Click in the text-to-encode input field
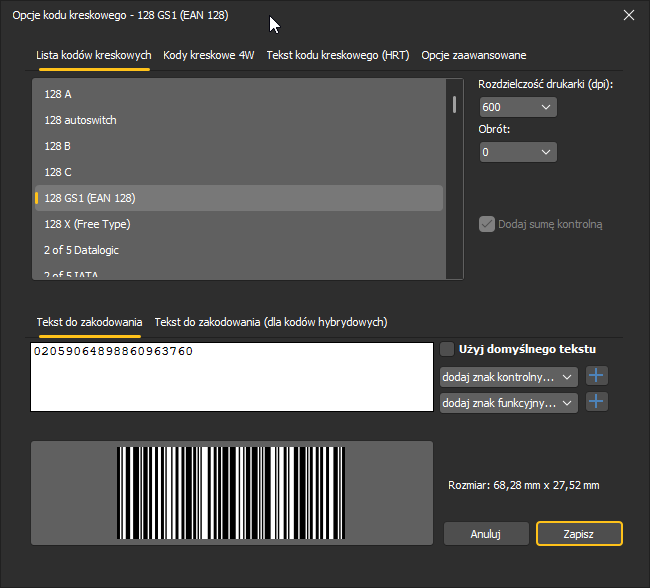This screenshot has height=588, width=650. click(x=232, y=377)
